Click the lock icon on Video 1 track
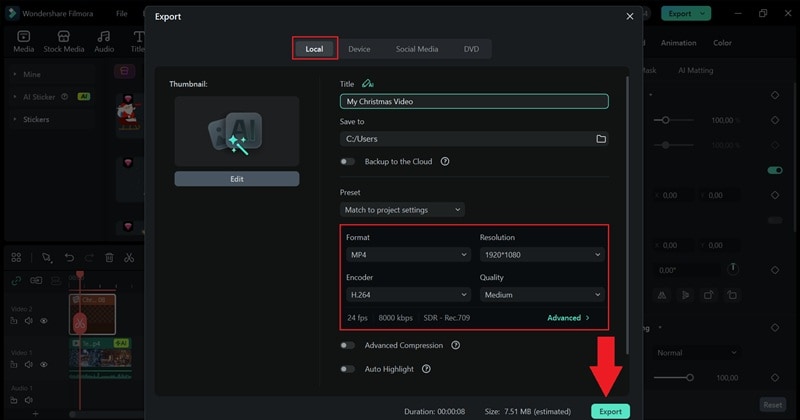Viewport: 800px width, 420px height. coord(14,364)
